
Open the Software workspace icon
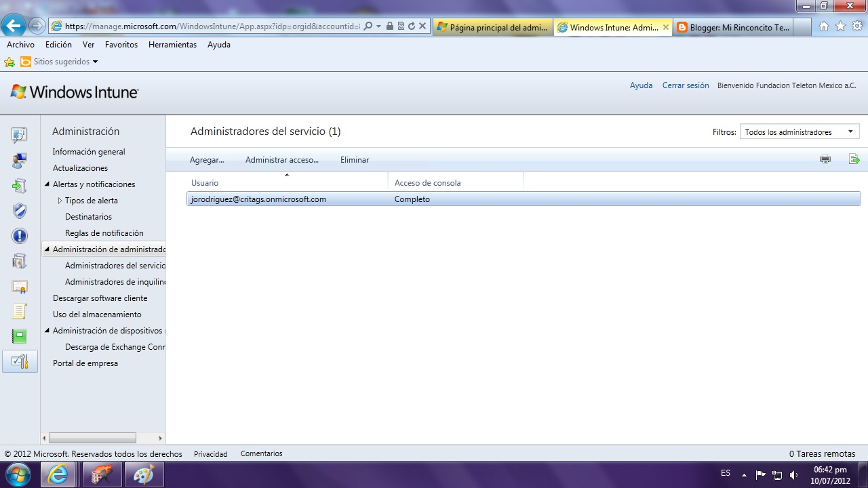[20, 261]
